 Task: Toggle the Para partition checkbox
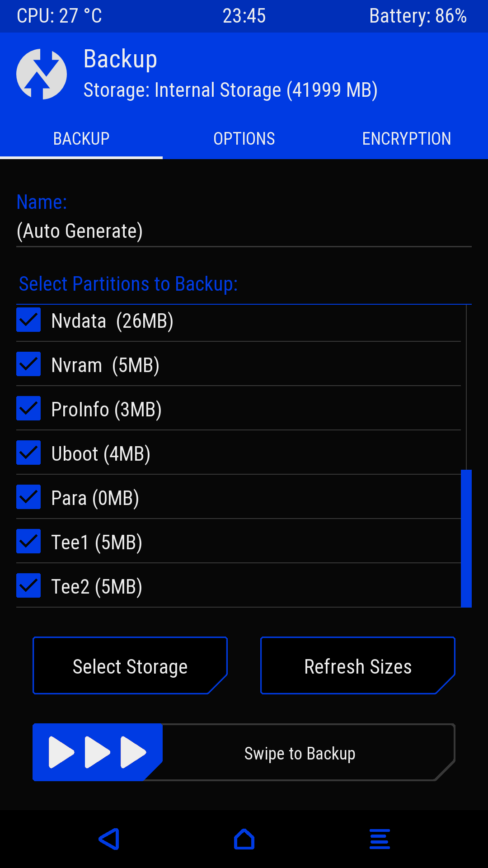click(28, 497)
